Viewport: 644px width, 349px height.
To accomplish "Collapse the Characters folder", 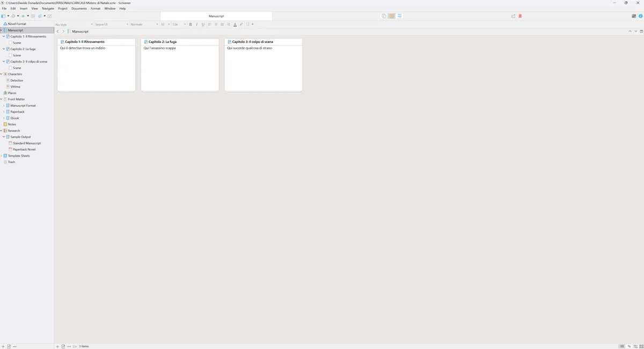I will (x=2, y=74).
